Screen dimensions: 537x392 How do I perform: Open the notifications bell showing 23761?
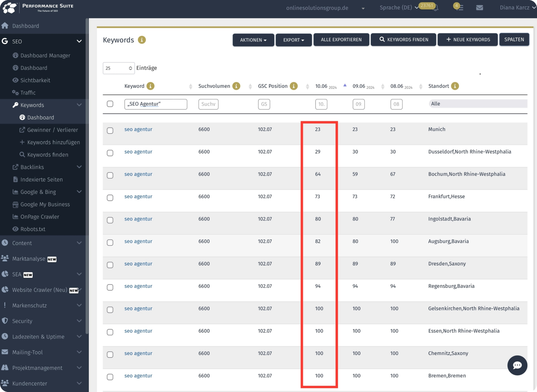pyautogui.click(x=436, y=8)
